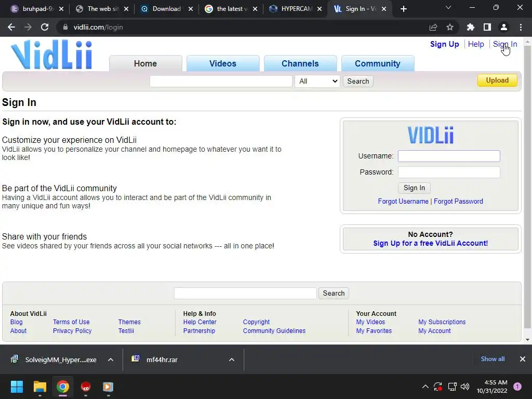Switch to the Download tab
The image size is (532, 399).
pos(166,9)
